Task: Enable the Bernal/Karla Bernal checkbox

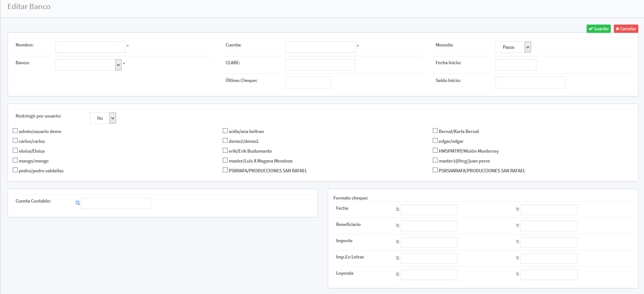Action: point(435,131)
